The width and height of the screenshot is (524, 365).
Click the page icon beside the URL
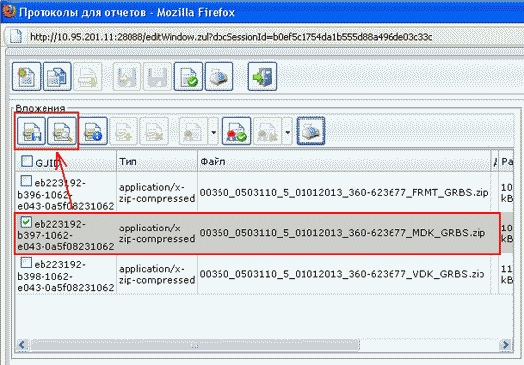(16, 36)
